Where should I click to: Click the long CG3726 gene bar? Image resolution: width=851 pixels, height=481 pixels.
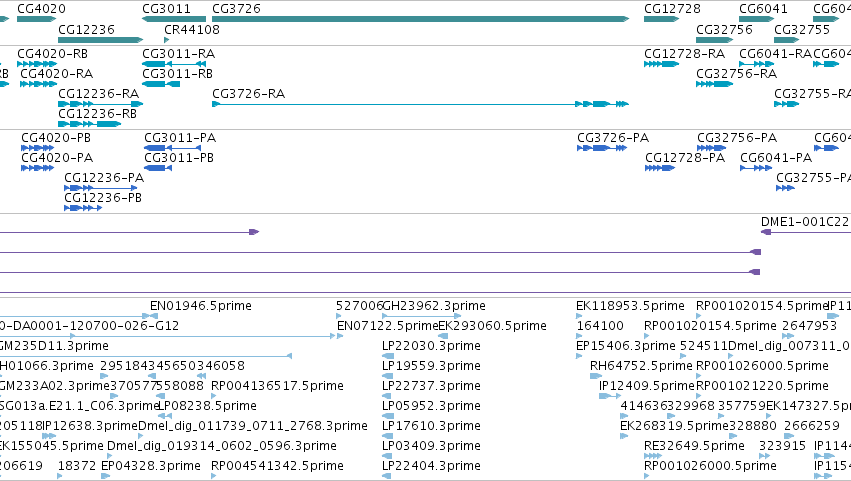click(421, 19)
